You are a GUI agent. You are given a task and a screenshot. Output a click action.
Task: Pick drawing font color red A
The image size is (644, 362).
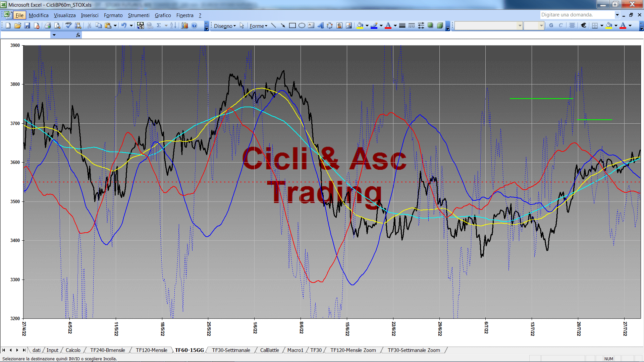coord(388,25)
